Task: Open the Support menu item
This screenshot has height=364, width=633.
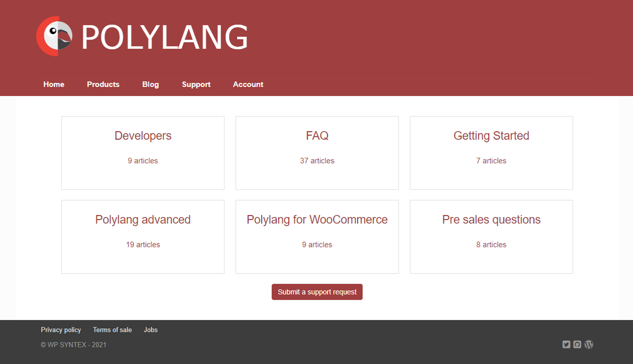Action: (x=196, y=85)
